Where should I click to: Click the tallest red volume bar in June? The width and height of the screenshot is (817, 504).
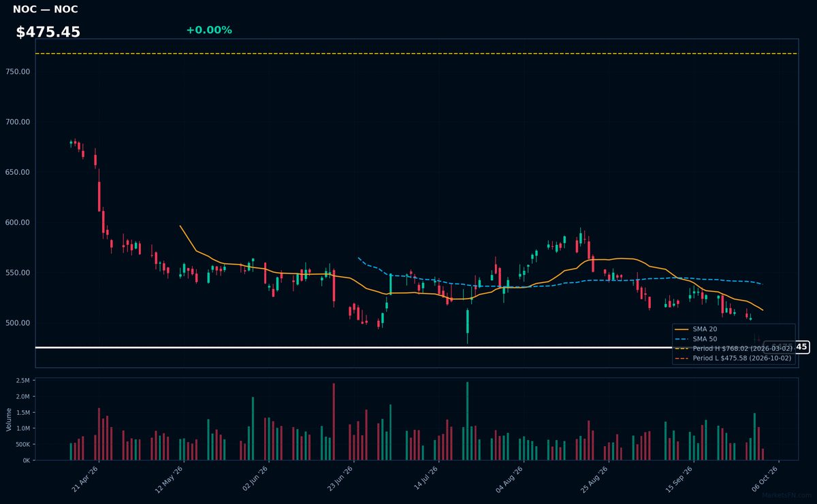[334, 422]
